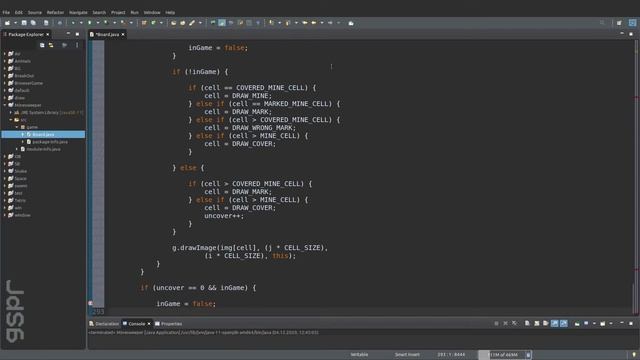Open the File menu

(x=6, y=12)
